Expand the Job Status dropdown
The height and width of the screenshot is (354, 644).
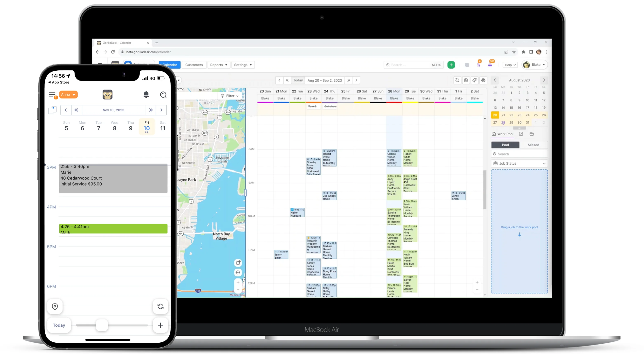pos(519,164)
